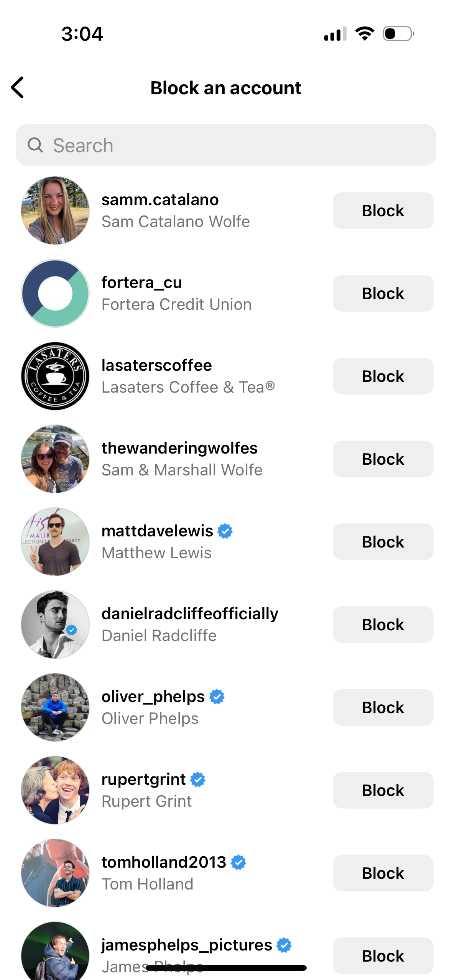Tap oliver_phelps's verified badge

[x=217, y=696]
